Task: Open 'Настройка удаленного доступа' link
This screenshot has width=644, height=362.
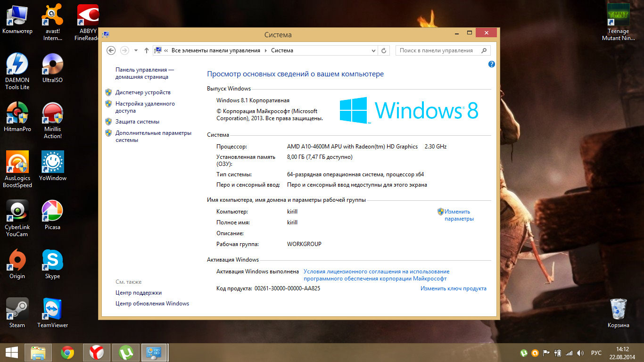Action: click(x=145, y=107)
